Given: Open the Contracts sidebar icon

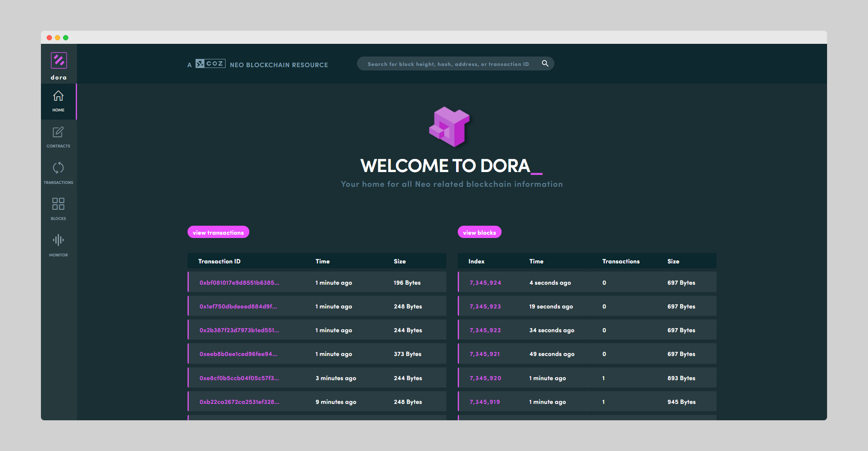Looking at the screenshot, I should [58, 132].
